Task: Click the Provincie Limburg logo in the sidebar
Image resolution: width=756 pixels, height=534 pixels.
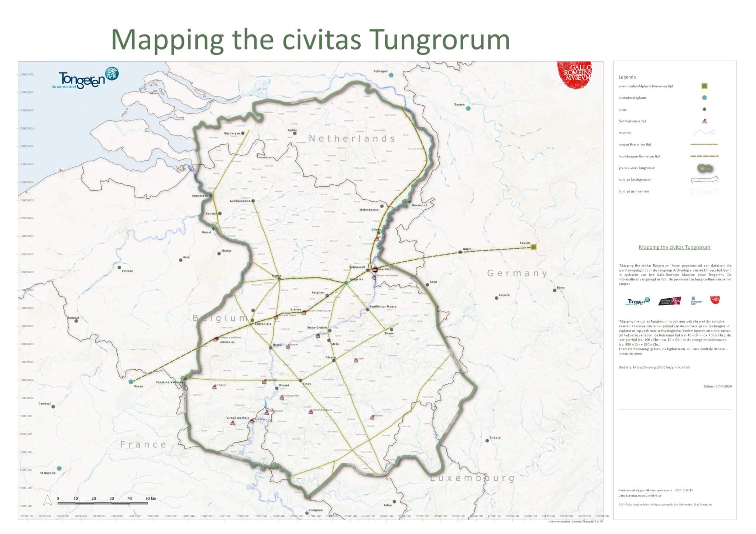Action: click(x=670, y=301)
